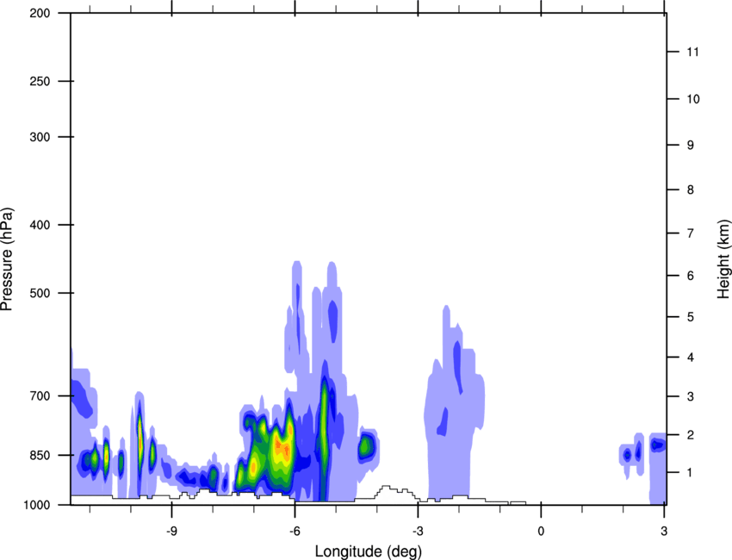This screenshot has height=560, width=732.
Task: Click the 2 km height label
Action: coord(691,435)
